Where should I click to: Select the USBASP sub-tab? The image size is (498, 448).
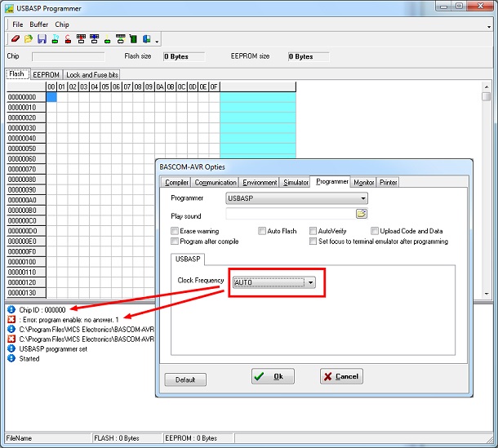point(188,259)
